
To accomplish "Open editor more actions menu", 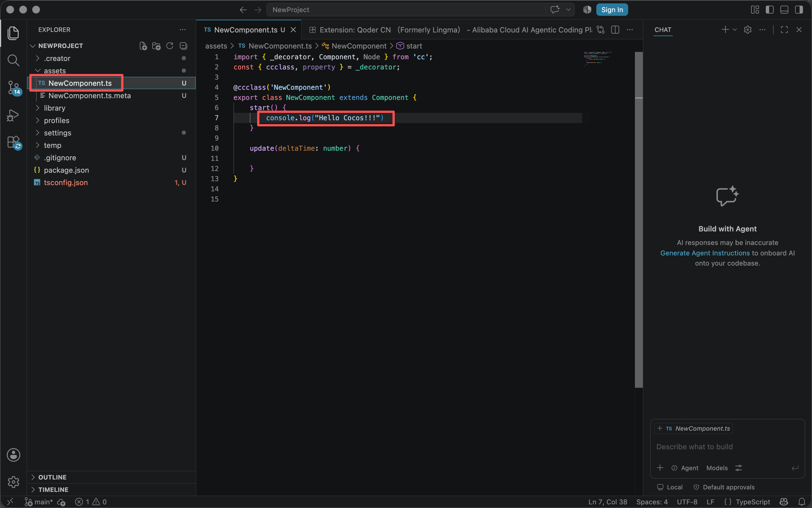I will (x=630, y=30).
